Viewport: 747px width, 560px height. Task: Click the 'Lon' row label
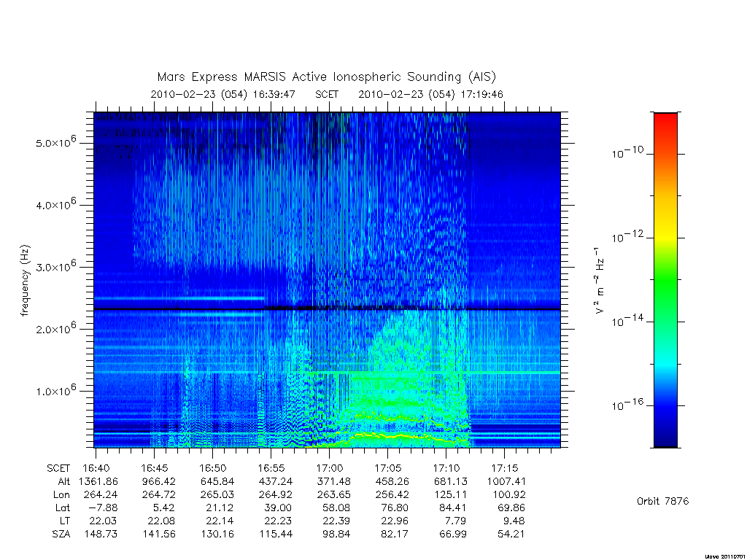pyautogui.click(x=61, y=495)
